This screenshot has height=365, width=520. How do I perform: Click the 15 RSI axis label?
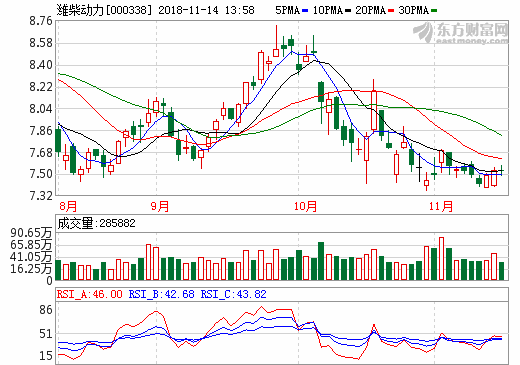pos(46,356)
